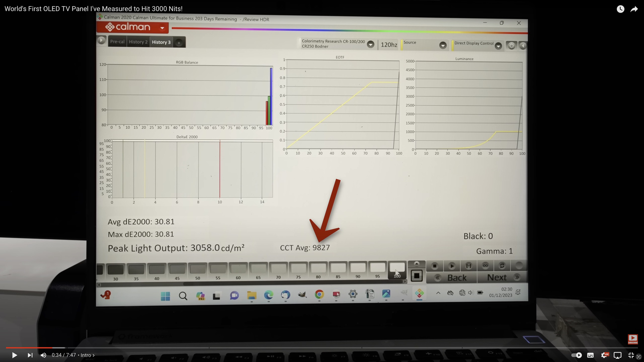This screenshot has width=644, height=362.
Task: Open the Source dropdown arrow
Action: click(443, 45)
